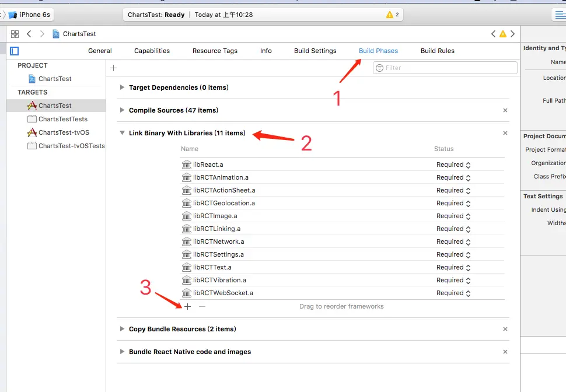Sort by the Name column header

(x=190, y=149)
